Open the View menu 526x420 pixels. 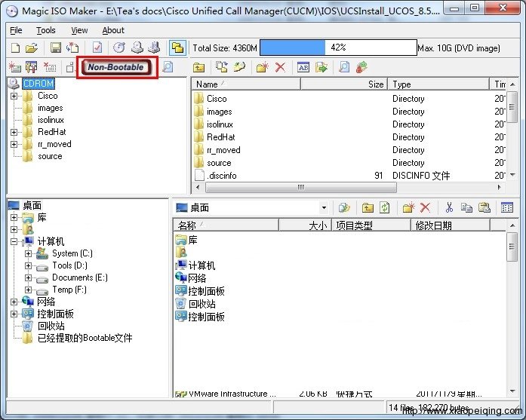79,30
